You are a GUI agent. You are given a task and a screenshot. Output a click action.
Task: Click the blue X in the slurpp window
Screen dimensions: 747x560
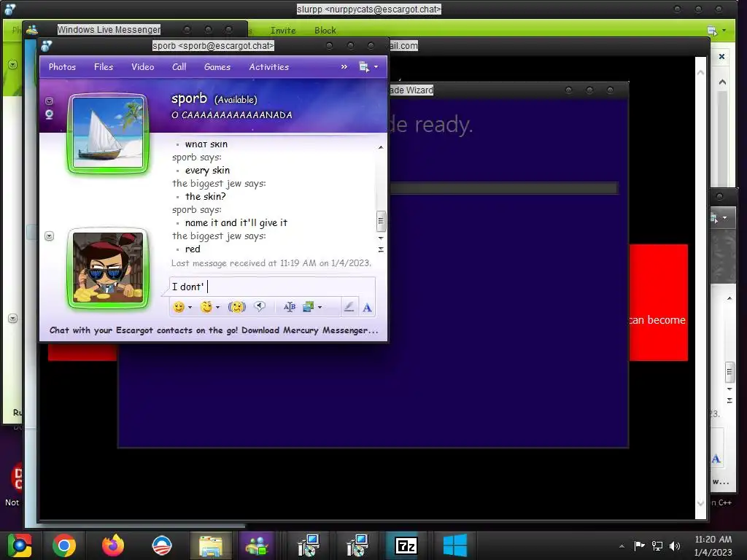(x=721, y=57)
